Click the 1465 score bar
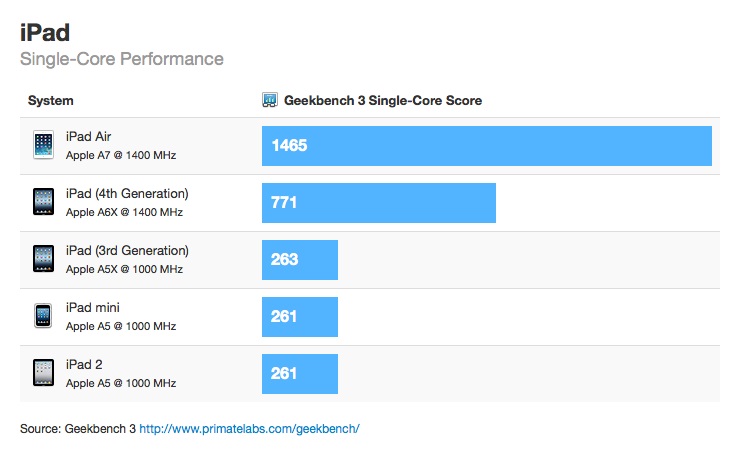This screenshot has height=467, width=740. click(x=486, y=145)
